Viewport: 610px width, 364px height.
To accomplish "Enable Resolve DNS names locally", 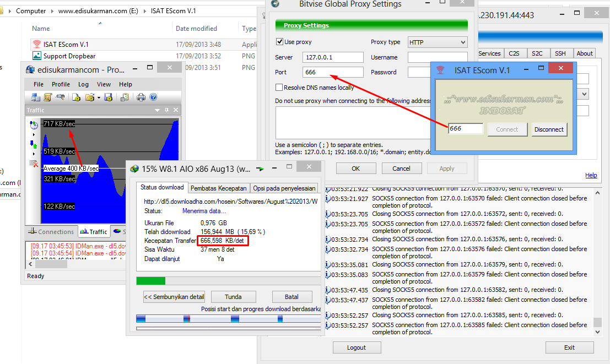I will (279, 88).
